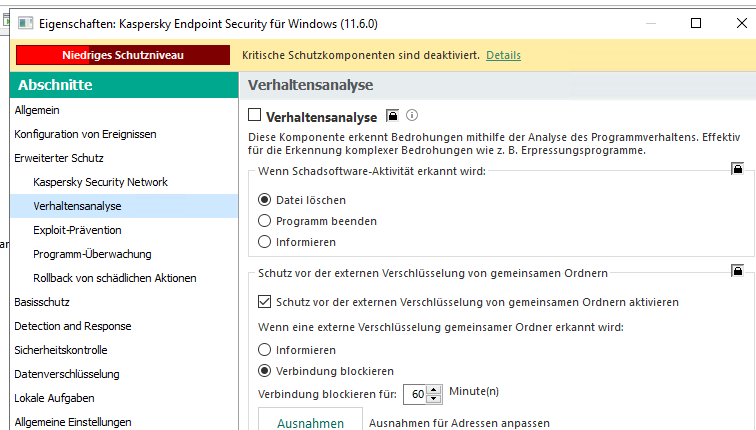Select Verbindung blockieren radio option
The height and width of the screenshot is (430, 756).
[x=265, y=371]
